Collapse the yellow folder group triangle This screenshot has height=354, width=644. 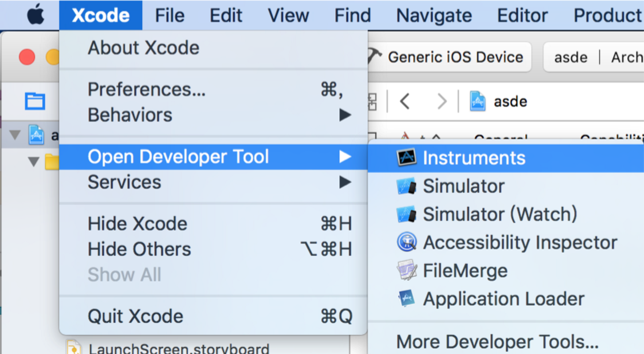pos(34,161)
